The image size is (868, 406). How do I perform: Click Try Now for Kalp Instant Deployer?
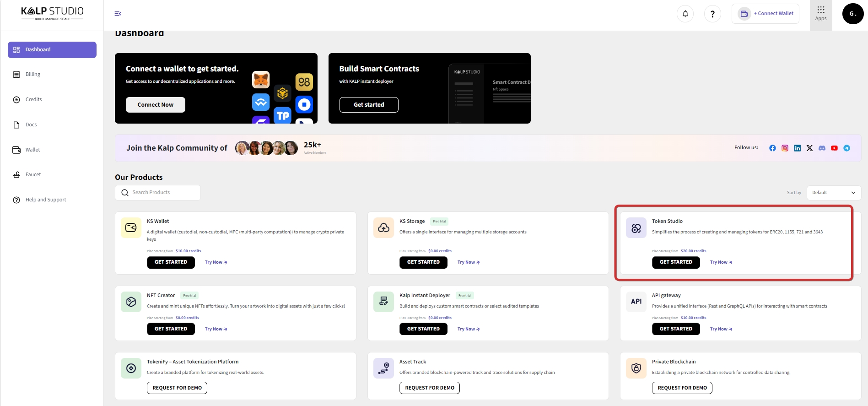468,329
